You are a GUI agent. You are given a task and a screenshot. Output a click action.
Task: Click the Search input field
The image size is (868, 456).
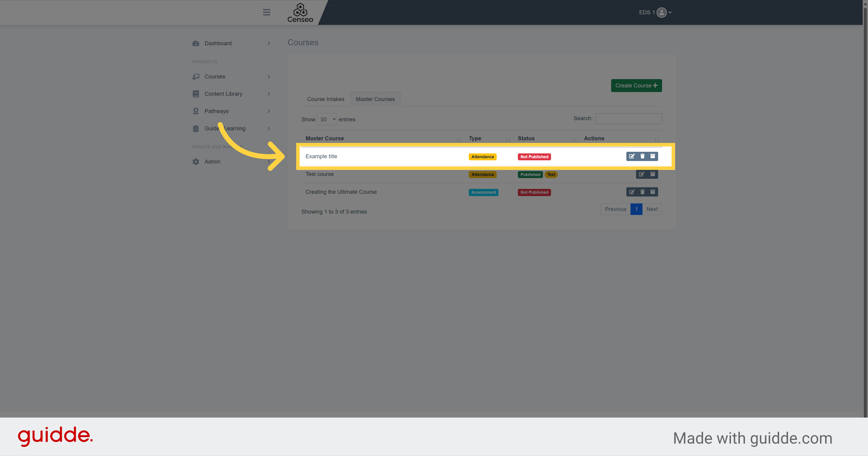(628, 119)
